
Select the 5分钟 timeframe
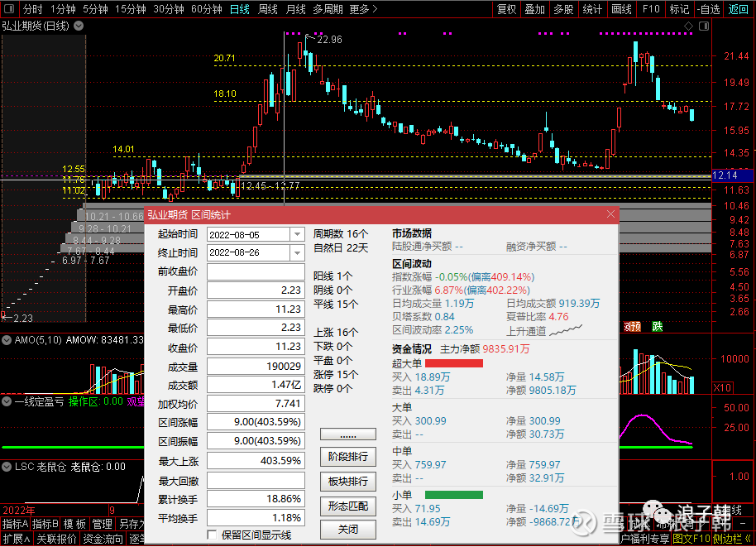(x=95, y=9)
